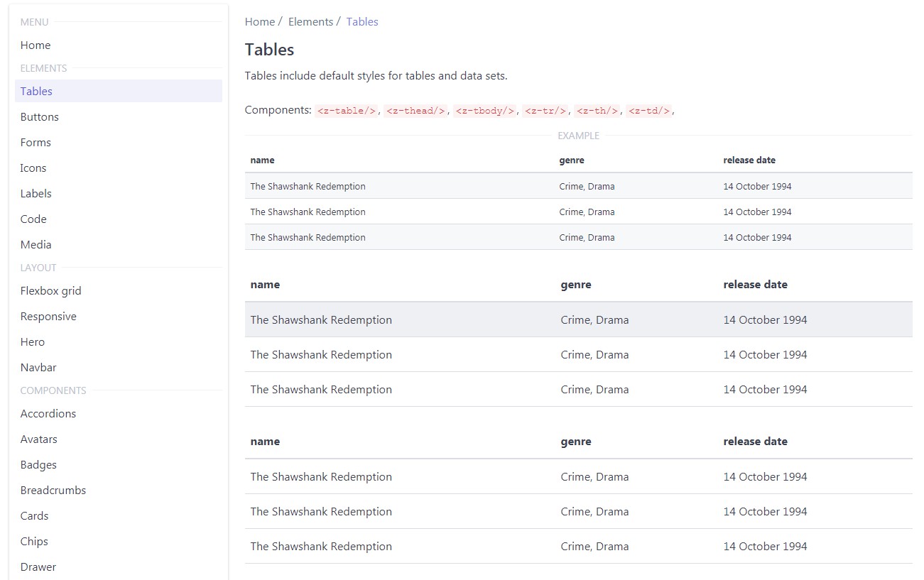Select Hero in the sidebar
The width and height of the screenshot is (924, 580).
[x=118, y=341]
